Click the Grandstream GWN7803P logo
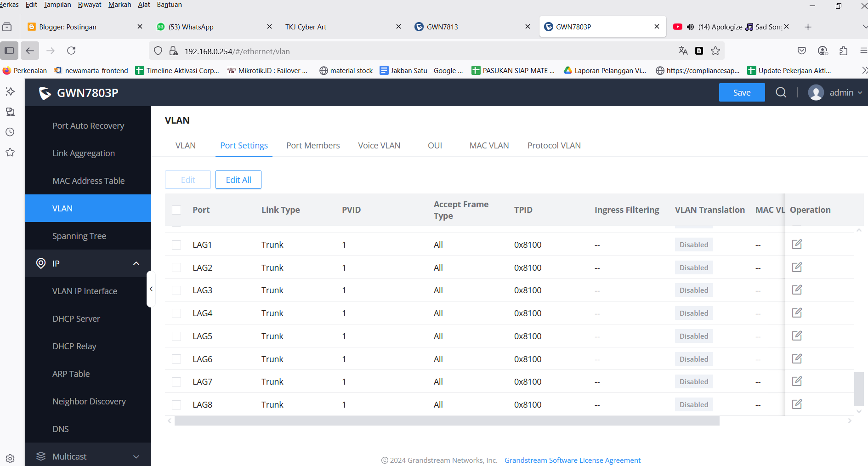The image size is (868, 466). click(45, 93)
